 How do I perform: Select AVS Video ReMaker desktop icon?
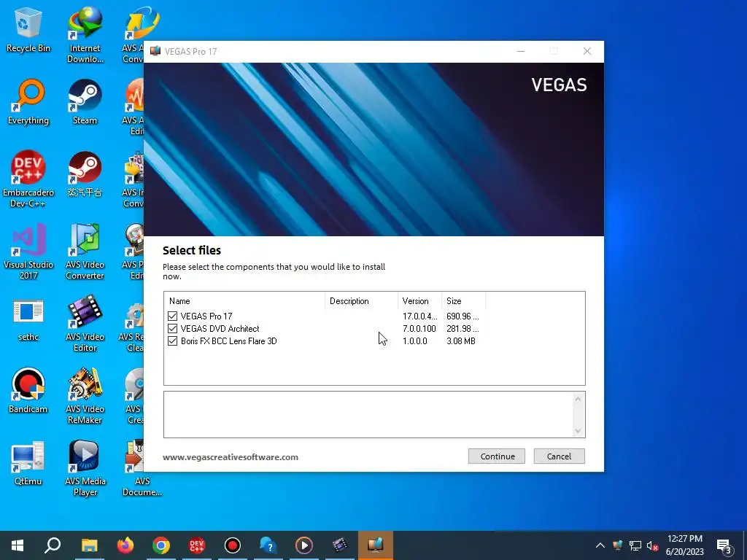[x=85, y=396]
